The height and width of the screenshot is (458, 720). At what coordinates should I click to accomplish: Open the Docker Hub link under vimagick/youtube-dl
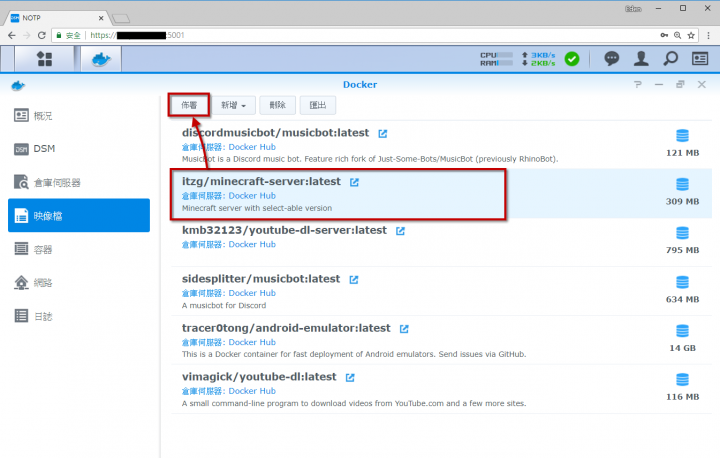coord(252,391)
